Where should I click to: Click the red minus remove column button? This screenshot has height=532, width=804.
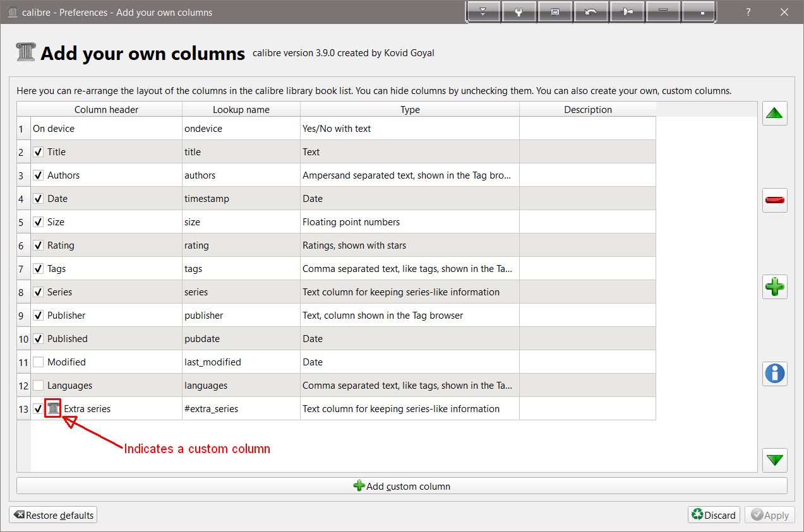tap(774, 200)
